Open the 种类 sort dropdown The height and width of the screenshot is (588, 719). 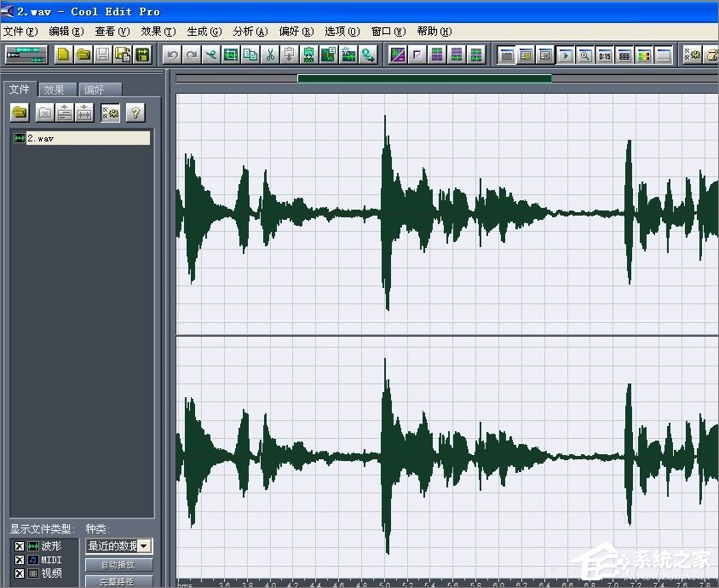click(145, 546)
